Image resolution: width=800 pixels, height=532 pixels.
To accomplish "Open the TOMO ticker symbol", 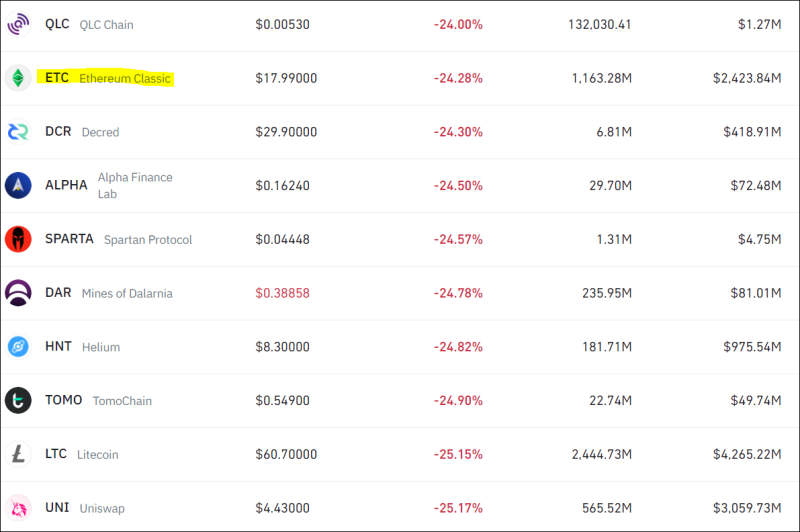I will [64, 400].
